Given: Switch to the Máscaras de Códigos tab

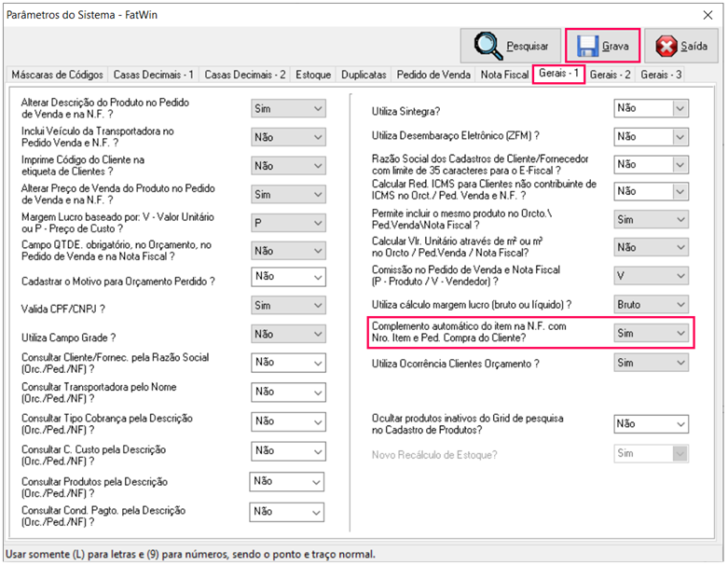Looking at the screenshot, I should coord(55,75).
